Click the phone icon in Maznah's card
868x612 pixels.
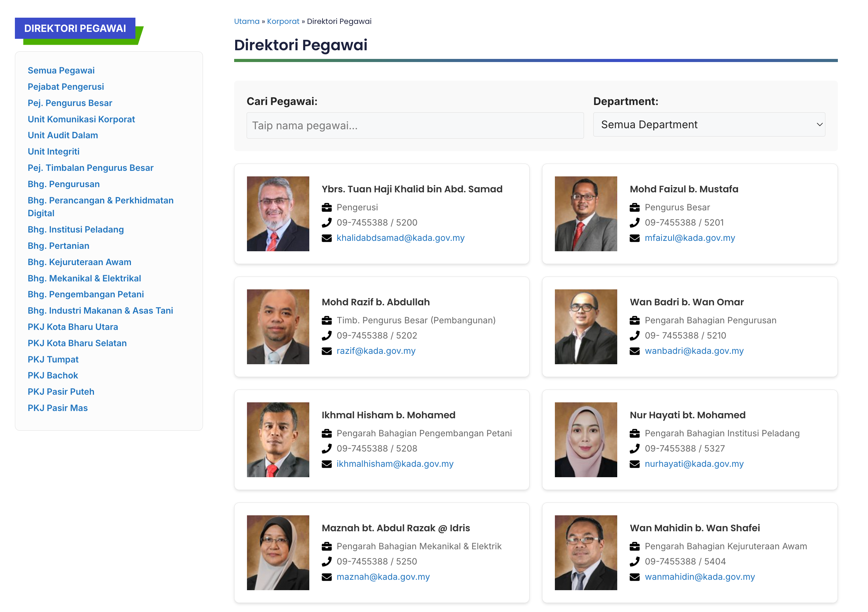(x=327, y=562)
